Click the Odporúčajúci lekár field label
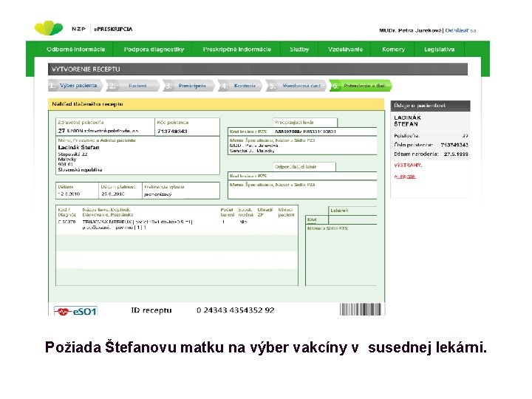 (x=295, y=166)
